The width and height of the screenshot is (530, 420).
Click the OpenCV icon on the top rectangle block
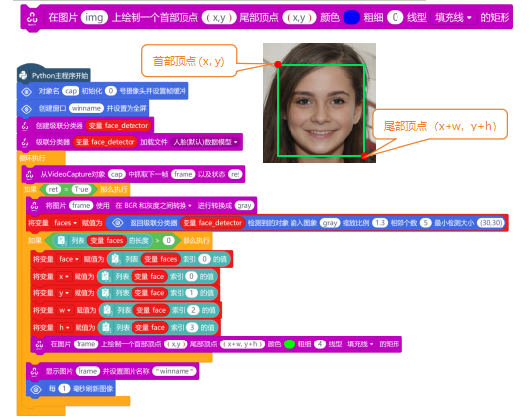pyautogui.click(x=32, y=18)
